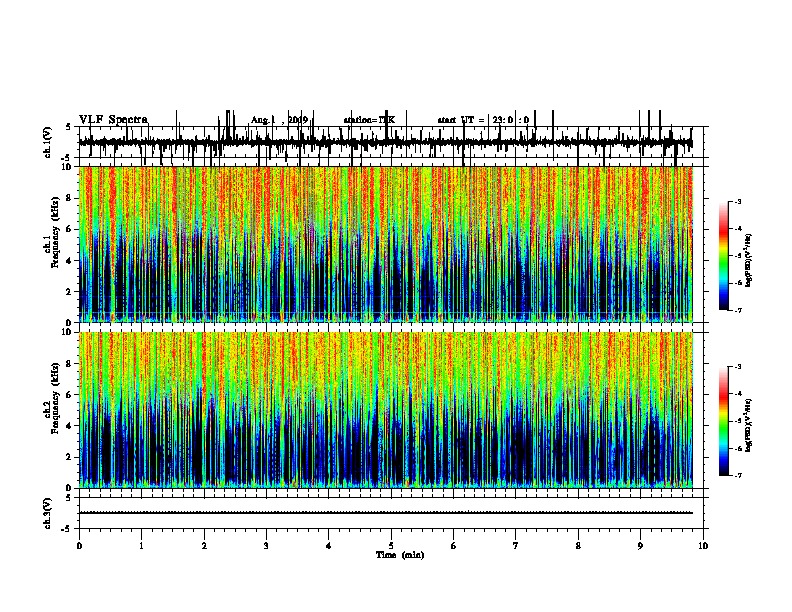Click the "-3" label on ch.1 color scale
The image size is (792, 612).
[737, 201]
